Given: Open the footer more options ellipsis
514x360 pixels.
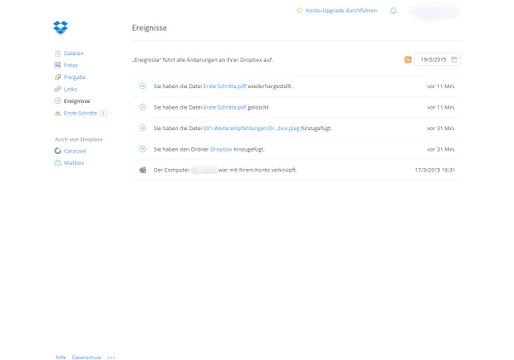Looking at the screenshot, I should point(111,357).
